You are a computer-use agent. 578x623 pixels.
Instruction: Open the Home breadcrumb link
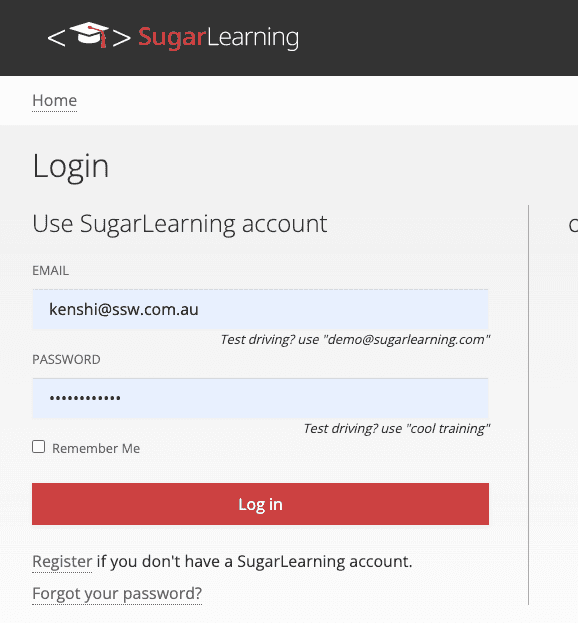[54, 101]
